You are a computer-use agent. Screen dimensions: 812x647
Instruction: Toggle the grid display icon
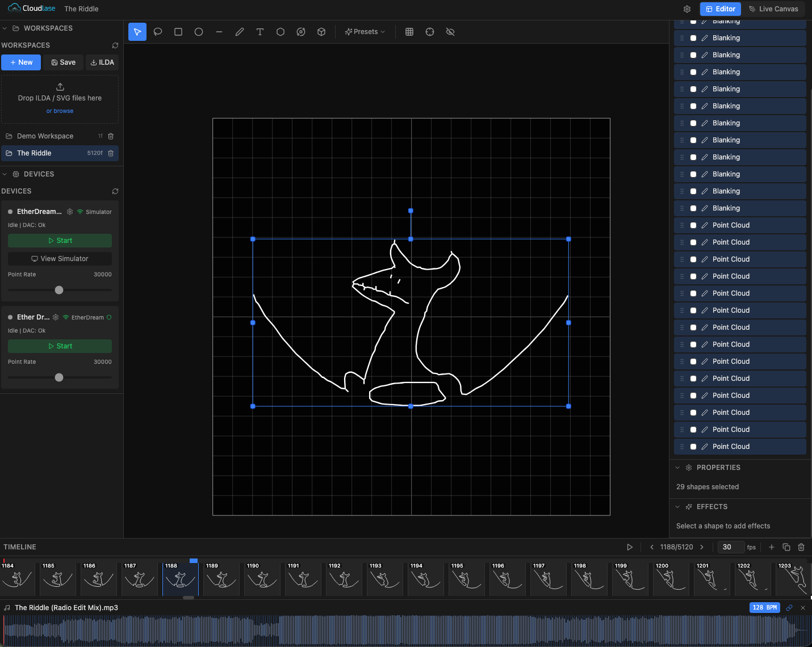click(409, 32)
